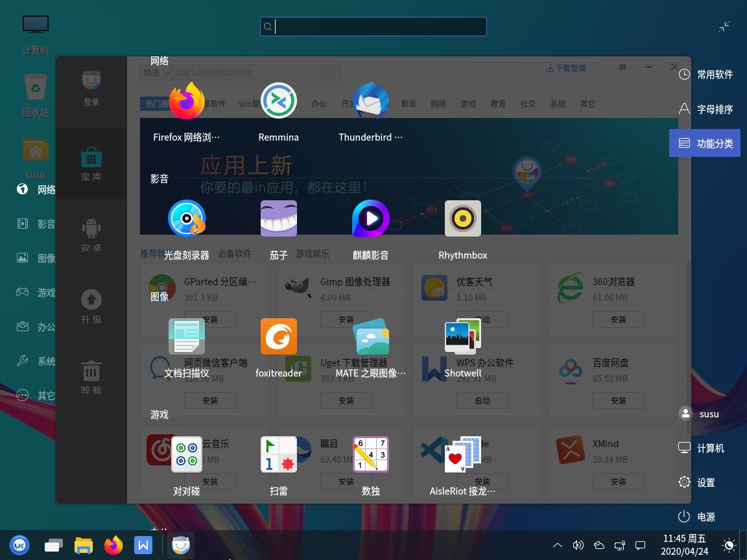Select 游戏 category in left sidebar
This screenshot has width=747, height=560.
click(36, 292)
